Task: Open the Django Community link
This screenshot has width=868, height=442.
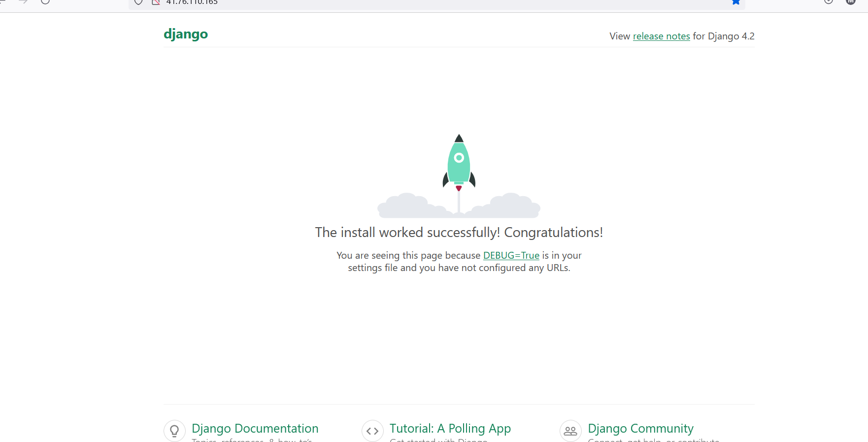Action: coord(640,428)
